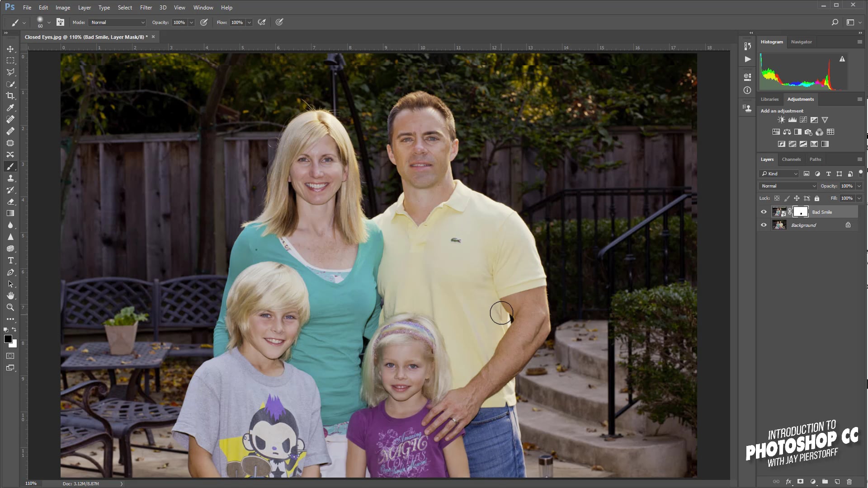Add a Curves adjustment layer icon

(x=803, y=120)
